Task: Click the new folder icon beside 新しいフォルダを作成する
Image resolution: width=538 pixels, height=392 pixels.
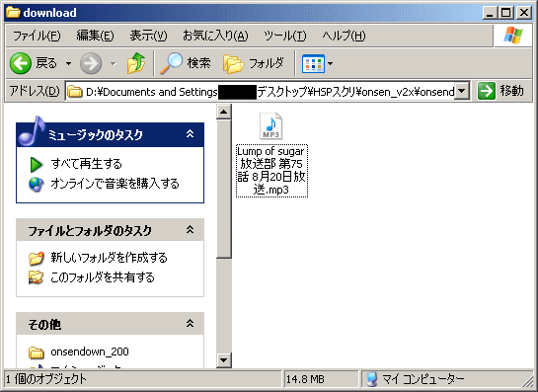Action: tap(36, 258)
